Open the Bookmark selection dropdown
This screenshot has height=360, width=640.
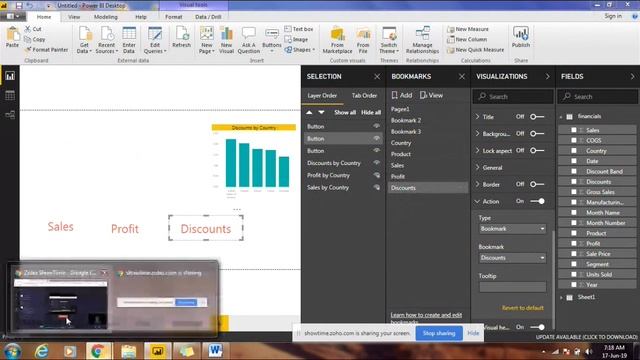point(512,258)
